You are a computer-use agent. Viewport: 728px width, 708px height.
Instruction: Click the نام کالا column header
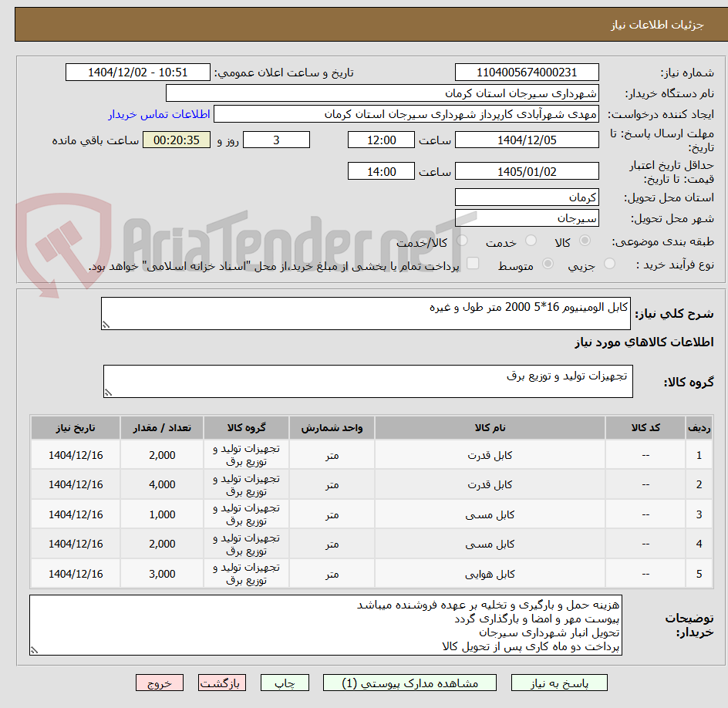click(490, 427)
